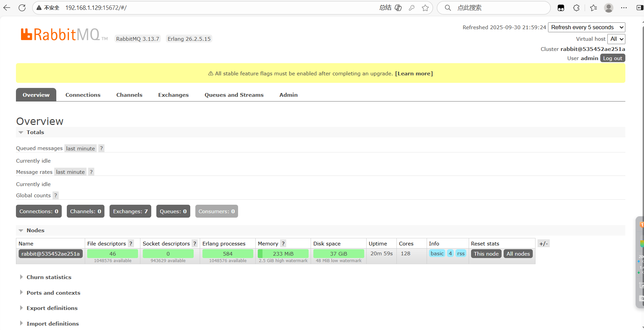Open help for File descriptors column
The width and height of the screenshot is (644, 330).
pyautogui.click(x=131, y=243)
